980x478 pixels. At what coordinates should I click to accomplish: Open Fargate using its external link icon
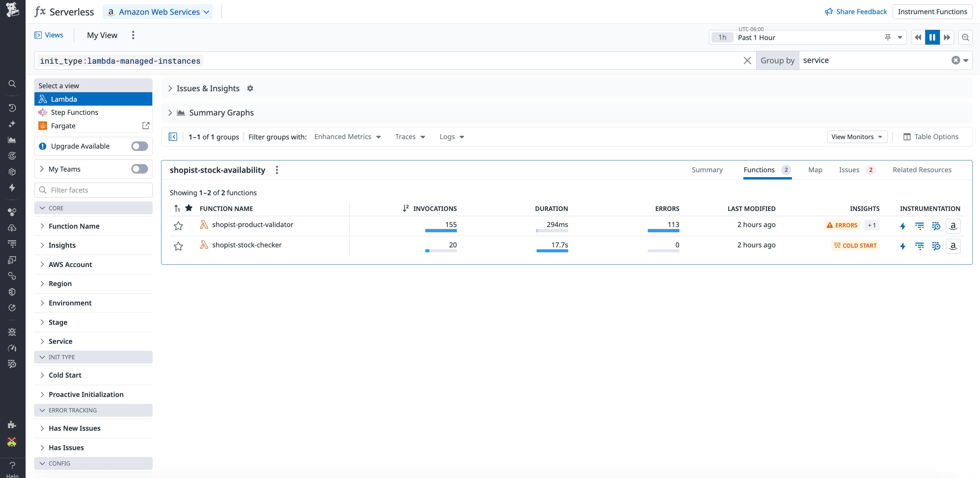146,126
